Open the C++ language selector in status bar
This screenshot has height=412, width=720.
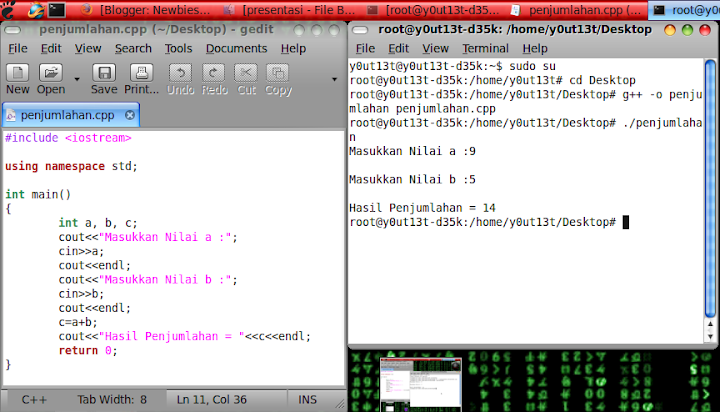34,400
